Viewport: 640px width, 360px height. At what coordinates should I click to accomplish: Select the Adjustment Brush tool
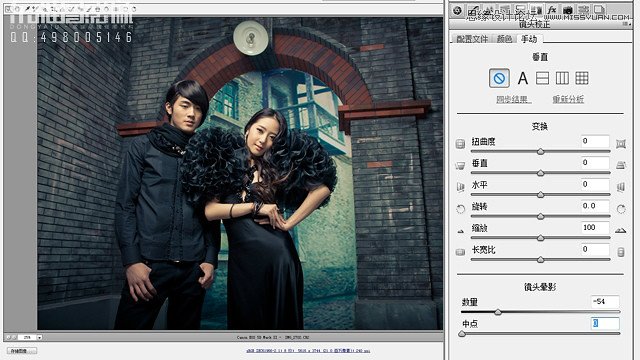pos(89,9)
